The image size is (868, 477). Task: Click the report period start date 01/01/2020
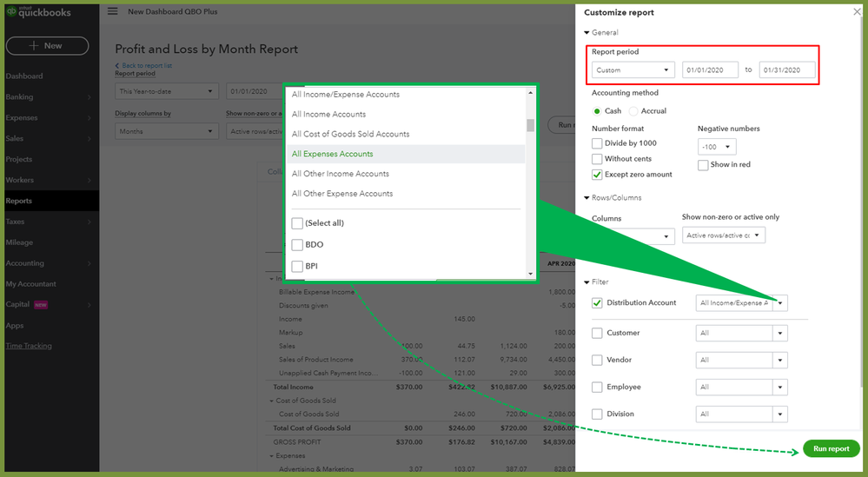click(710, 70)
